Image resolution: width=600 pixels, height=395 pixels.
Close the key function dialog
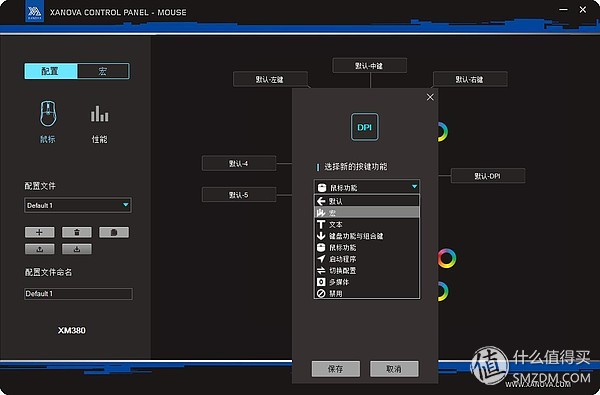click(430, 97)
